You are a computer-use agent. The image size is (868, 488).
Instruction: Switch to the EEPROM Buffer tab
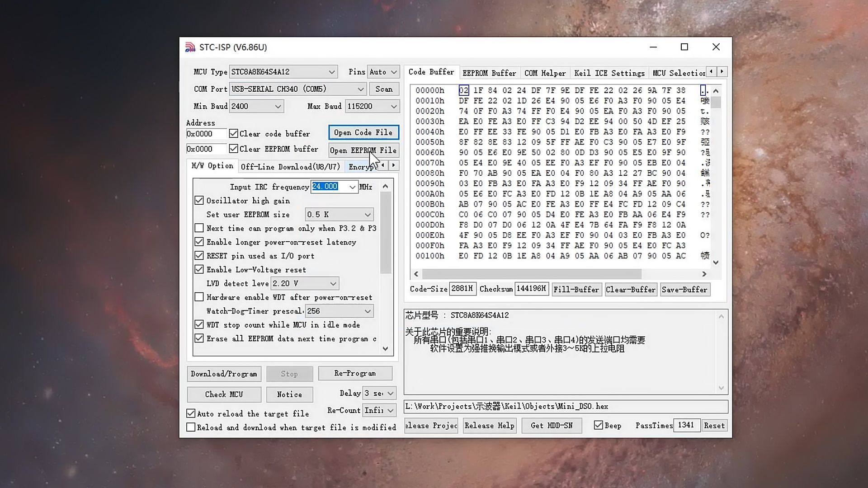tap(489, 73)
